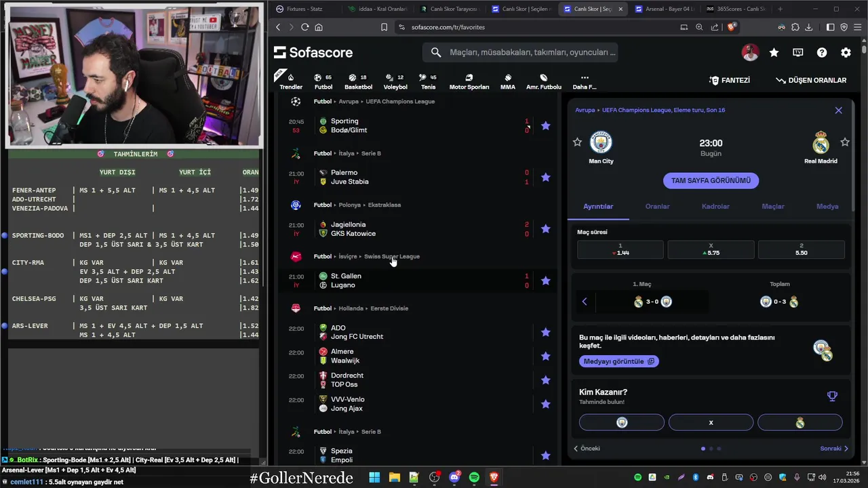Toggle the browser sidebar panel
Image resolution: width=868 pixels, height=488 pixels.
(831, 27)
